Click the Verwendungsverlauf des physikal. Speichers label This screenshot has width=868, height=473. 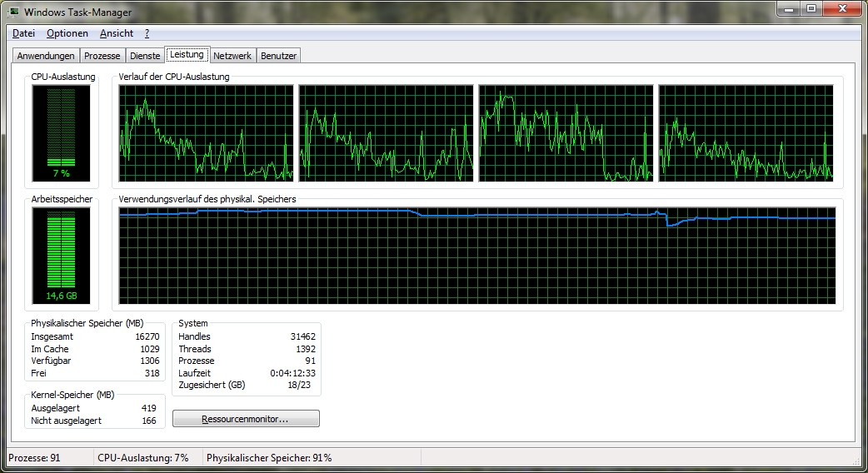pyautogui.click(x=207, y=199)
